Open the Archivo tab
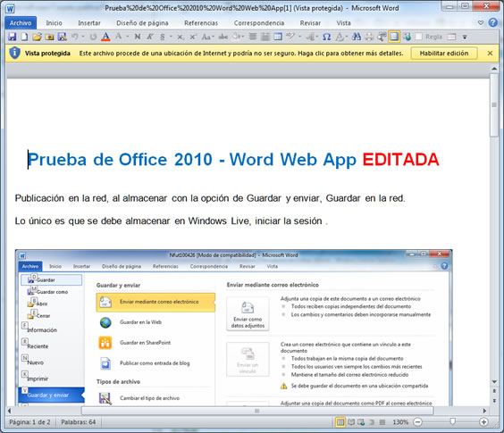Viewport: 504px width, 433px height. tap(21, 23)
